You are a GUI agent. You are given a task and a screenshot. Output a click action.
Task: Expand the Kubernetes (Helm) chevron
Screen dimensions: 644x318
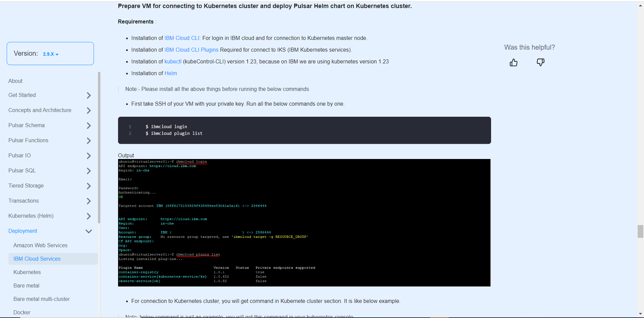pyautogui.click(x=89, y=216)
